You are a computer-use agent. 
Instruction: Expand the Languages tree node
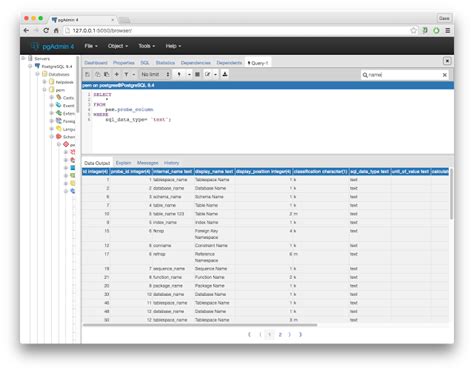pos(52,129)
